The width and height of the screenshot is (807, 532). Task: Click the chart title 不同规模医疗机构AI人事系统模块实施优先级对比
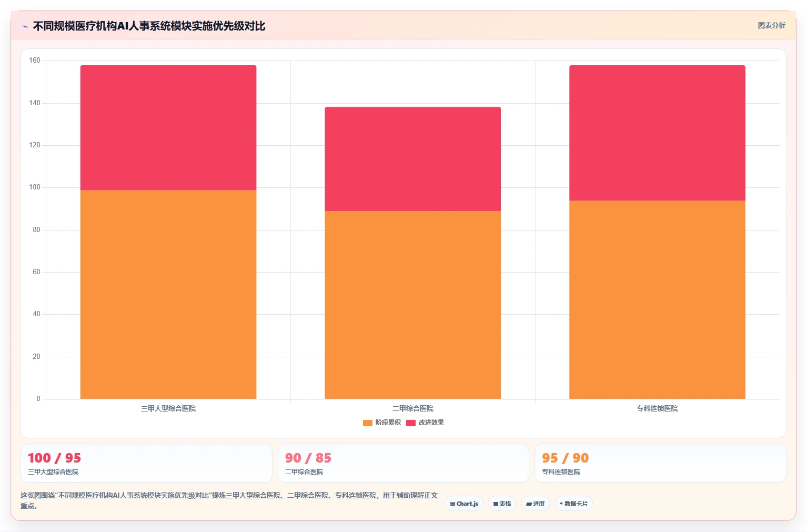pos(149,26)
